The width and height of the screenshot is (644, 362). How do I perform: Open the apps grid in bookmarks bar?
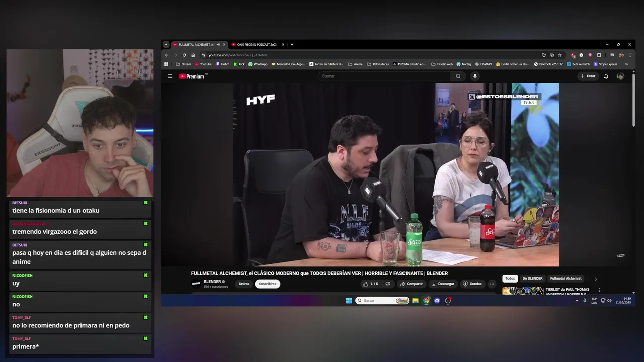[166, 64]
